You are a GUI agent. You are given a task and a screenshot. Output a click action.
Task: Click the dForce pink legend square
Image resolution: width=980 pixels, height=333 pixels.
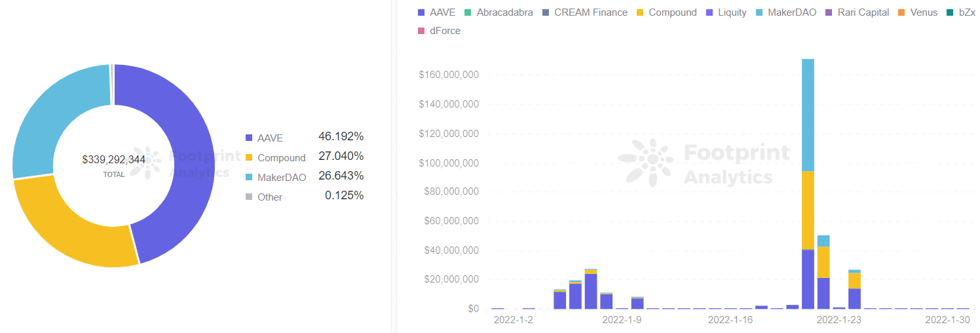click(421, 31)
